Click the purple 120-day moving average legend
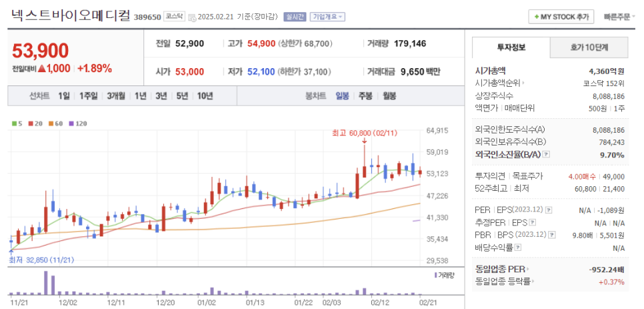Image resolution: width=644 pixels, height=309 pixels. tap(71, 123)
